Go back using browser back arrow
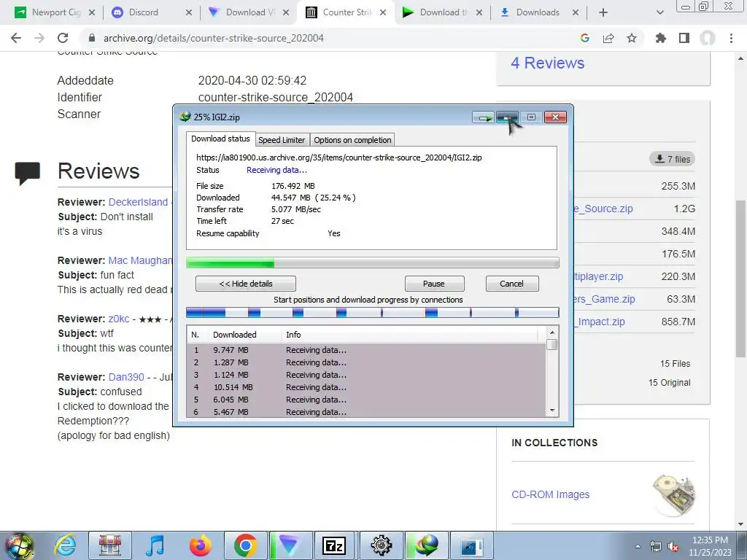The image size is (747, 560). 16,38
